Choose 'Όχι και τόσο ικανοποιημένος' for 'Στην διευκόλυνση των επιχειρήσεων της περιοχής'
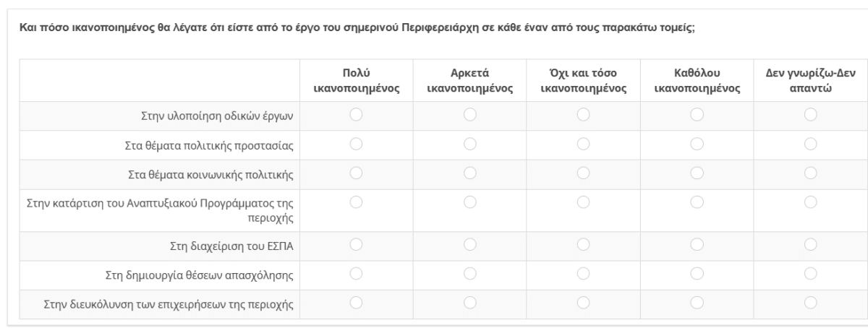Viewport: 868px width, 328px height. coord(583,302)
